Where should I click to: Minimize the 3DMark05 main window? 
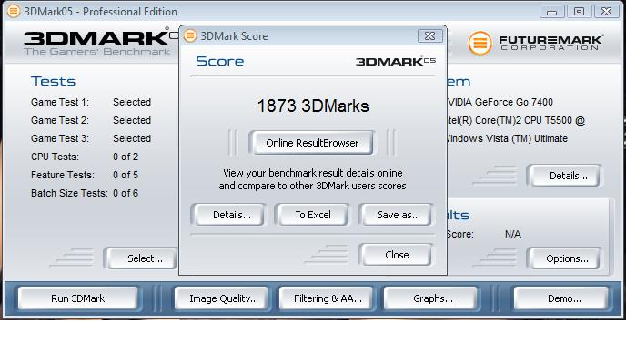[x=551, y=12]
